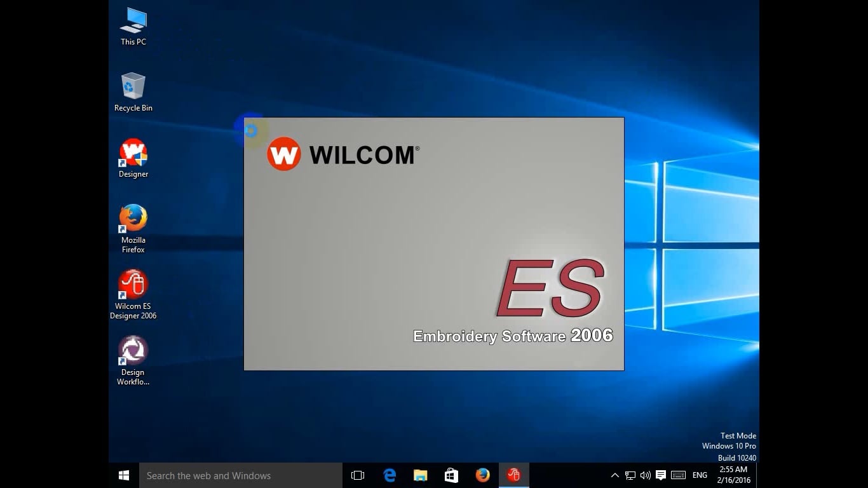The height and width of the screenshot is (488, 868).
Task: Click the Wilcom logo on the splash screen
Action: (343, 154)
